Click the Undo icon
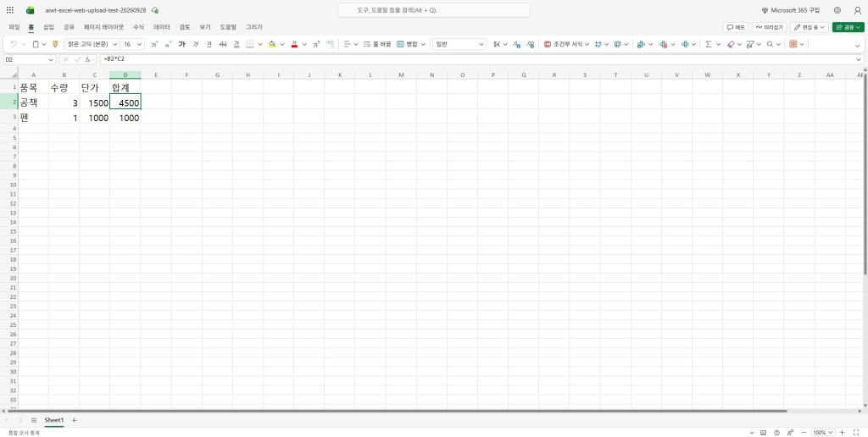The width and height of the screenshot is (868, 437). coord(14,44)
